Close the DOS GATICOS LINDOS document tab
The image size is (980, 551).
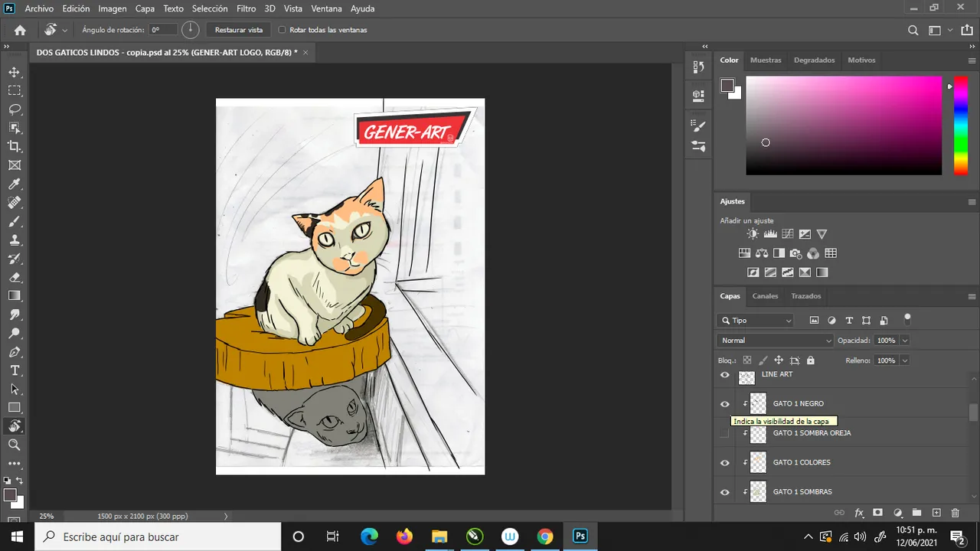coord(305,52)
